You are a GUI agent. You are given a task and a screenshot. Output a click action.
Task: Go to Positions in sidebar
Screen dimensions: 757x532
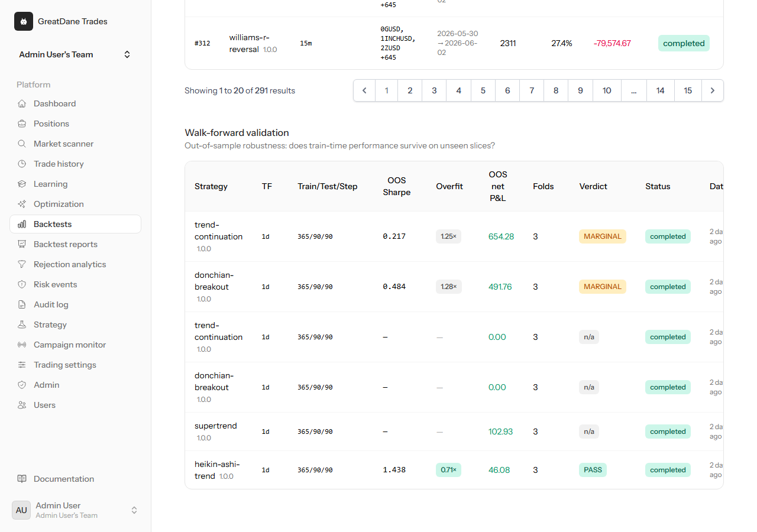(75, 124)
